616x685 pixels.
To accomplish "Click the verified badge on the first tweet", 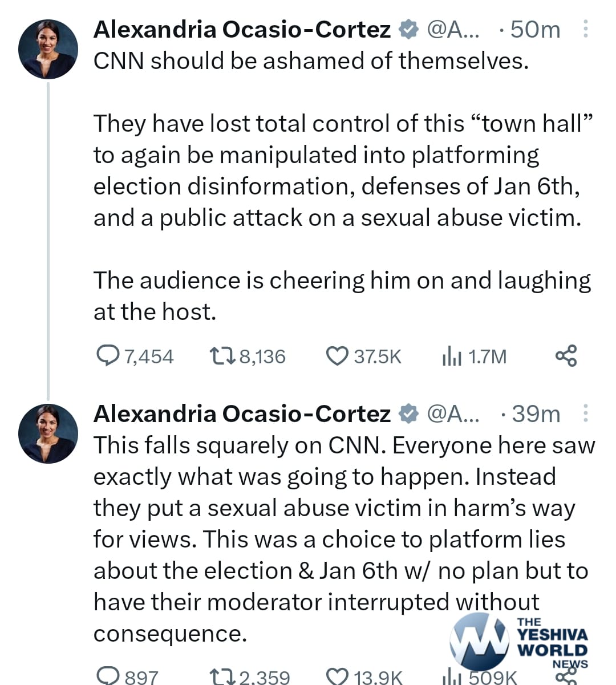I will click(408, 30).
